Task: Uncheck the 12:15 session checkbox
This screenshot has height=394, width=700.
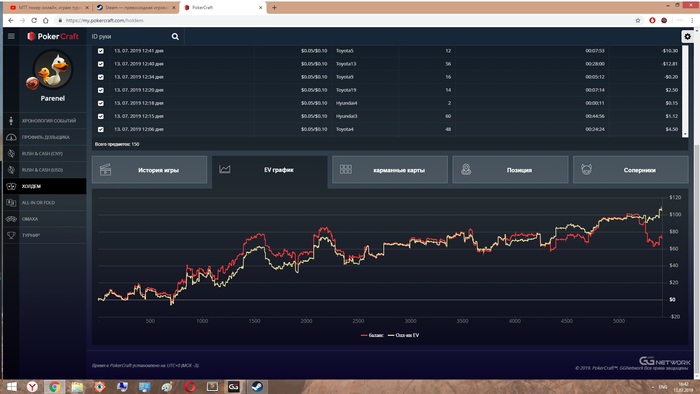Action: [101, 116]
